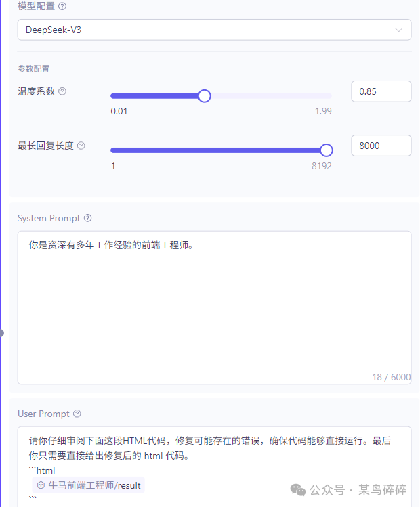Viewport: 420px width, 507px height.
Task: Click the 0.01 minimum temperature label
Action: (119, 111)
